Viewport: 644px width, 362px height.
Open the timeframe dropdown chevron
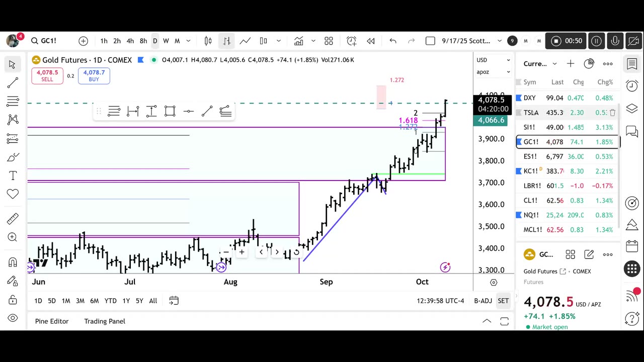(189, 41)
